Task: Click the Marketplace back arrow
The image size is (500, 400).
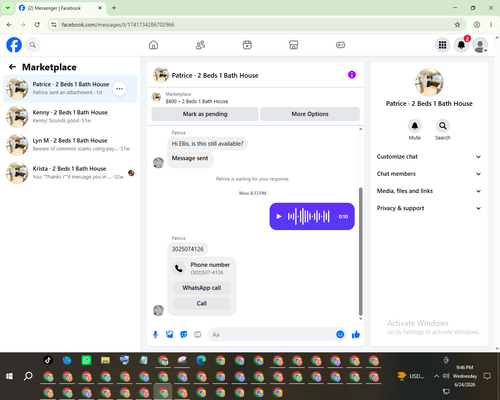Action: point(12,67)
